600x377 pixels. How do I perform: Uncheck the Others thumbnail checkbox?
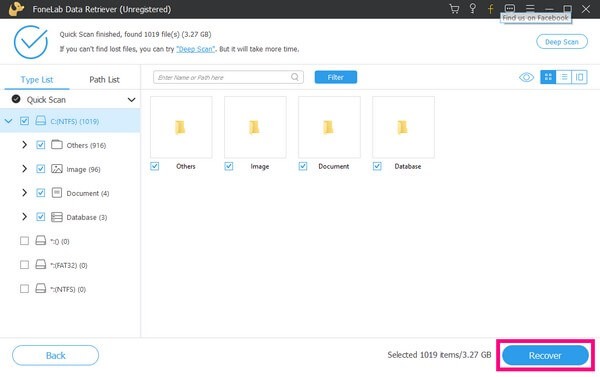click(x=155, y=166)
